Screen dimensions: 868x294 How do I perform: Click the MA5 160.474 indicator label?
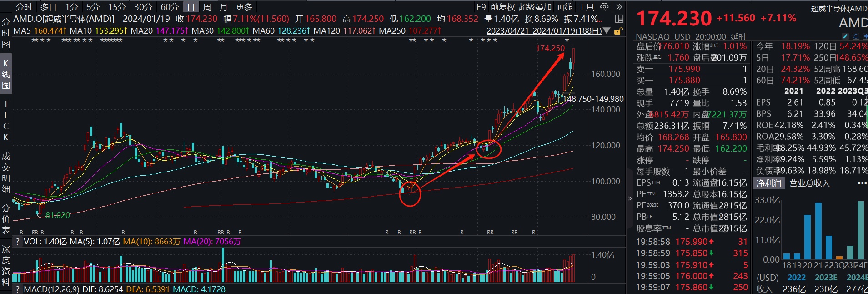(40, 31)
